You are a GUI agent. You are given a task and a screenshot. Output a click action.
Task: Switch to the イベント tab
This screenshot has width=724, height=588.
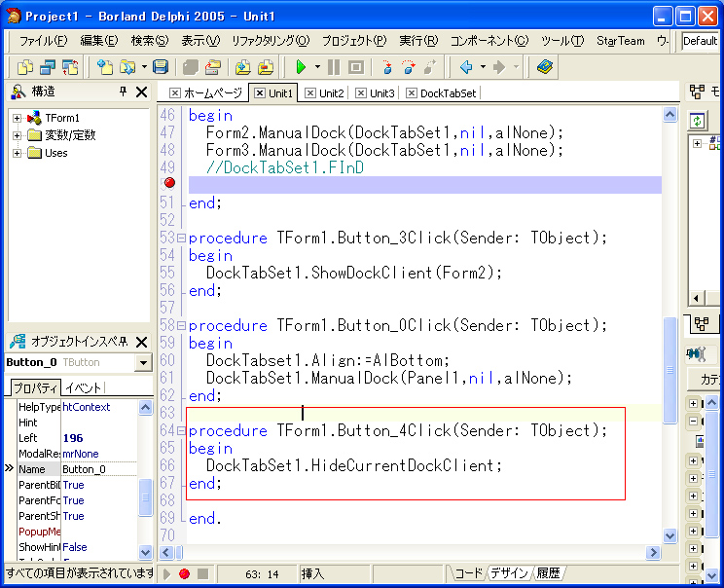(x=83, y=388)
